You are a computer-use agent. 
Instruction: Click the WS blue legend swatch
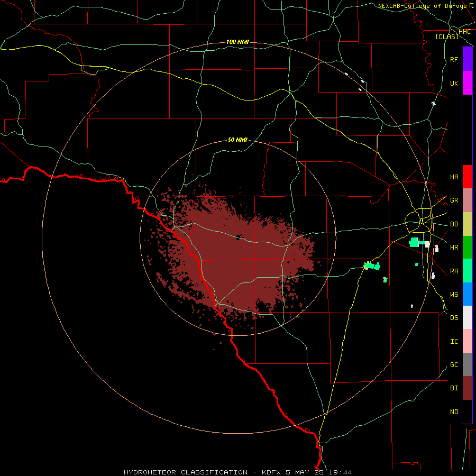(x=467, y=294)
